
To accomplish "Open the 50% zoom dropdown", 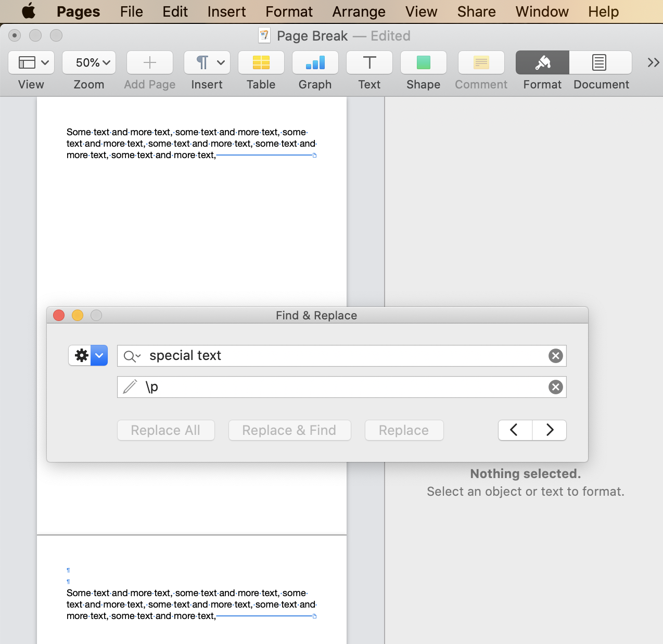I will click(x=89, y=63).
